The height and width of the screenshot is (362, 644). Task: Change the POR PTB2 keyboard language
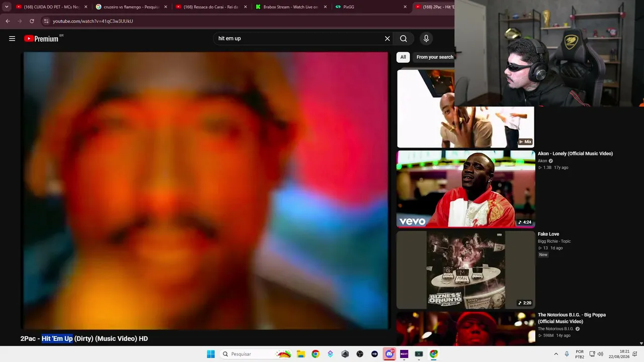(580, 354)
